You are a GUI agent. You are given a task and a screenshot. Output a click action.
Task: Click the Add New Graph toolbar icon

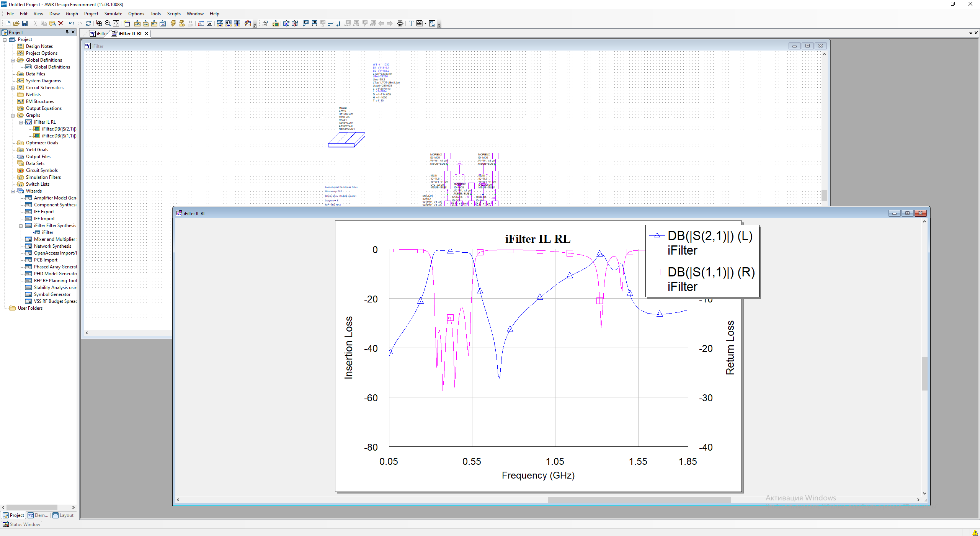pyautogui.click(x=163, y=23)
